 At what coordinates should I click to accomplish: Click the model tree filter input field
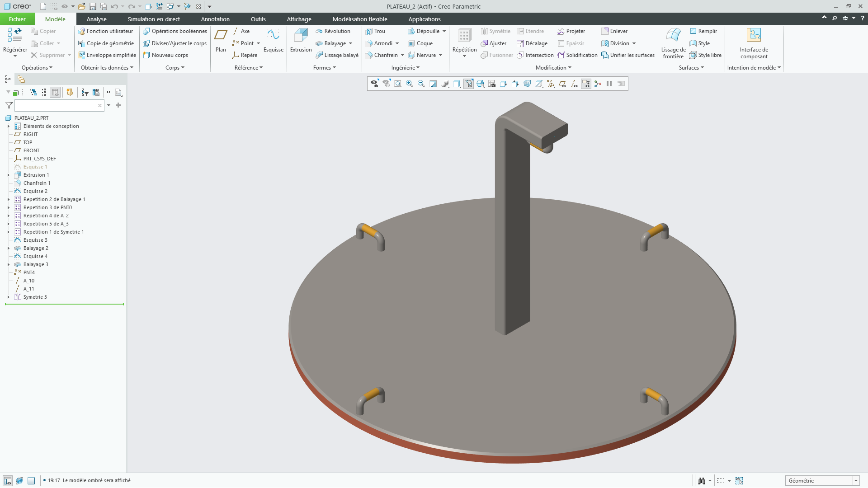tap(59, 105)
